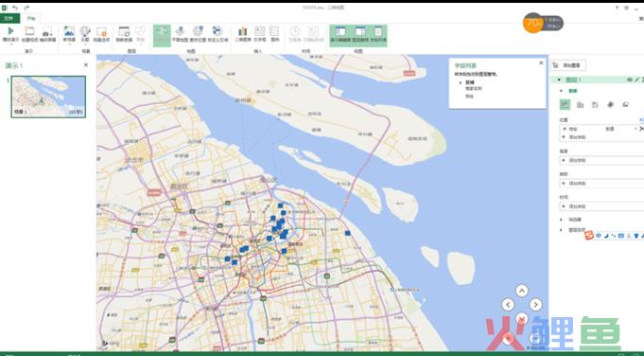Insert a 2D Chart from ribbon

(x=243, y=31)
